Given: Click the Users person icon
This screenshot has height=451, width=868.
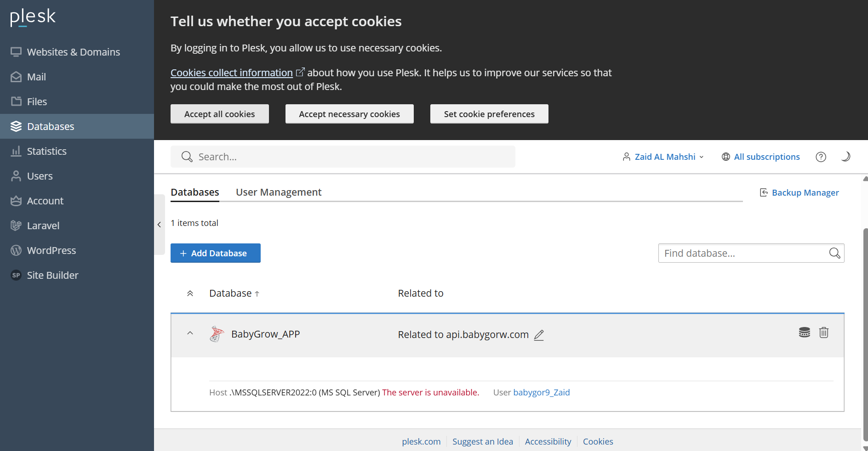Looking at the screenshot, I should coord(16,176).
